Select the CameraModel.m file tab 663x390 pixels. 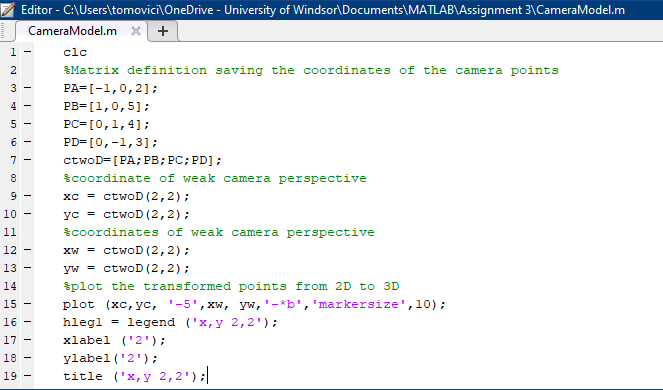[72, 31]
